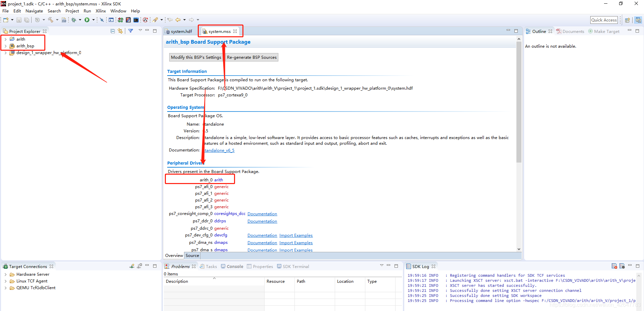Screen dimensions: 644x311
Task: Click Re-generate BSP Sources button
Action: click(252, 57)
